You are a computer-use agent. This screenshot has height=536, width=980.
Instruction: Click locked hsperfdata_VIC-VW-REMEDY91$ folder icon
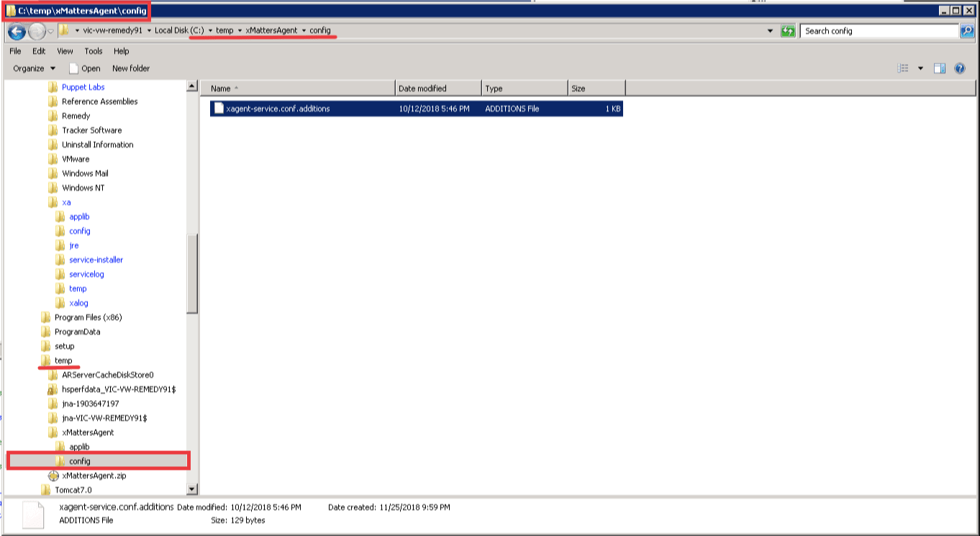[x=53, y=389]
